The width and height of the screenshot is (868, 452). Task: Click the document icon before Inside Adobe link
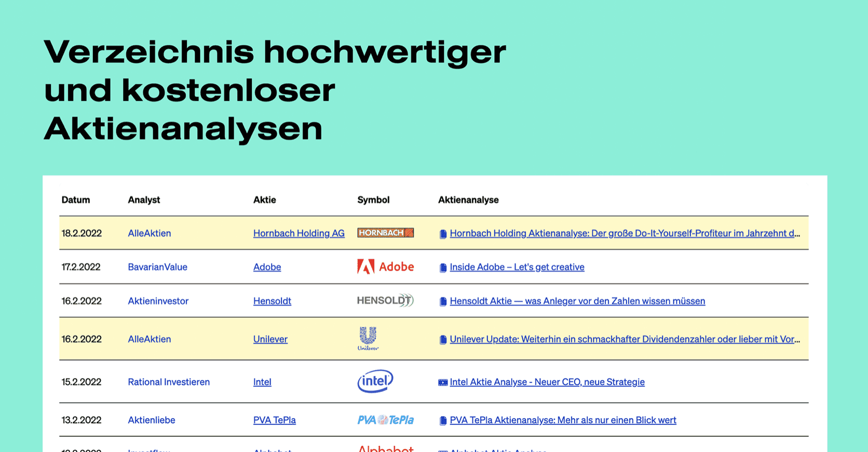[x=443, y=268]
